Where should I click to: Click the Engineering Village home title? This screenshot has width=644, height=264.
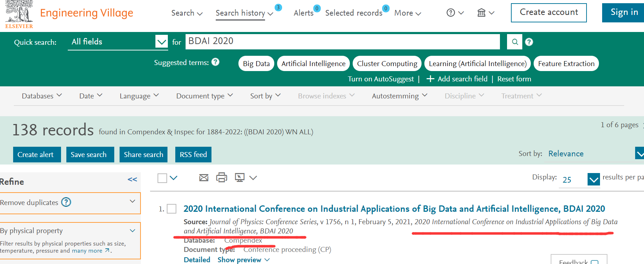(87, 13)
